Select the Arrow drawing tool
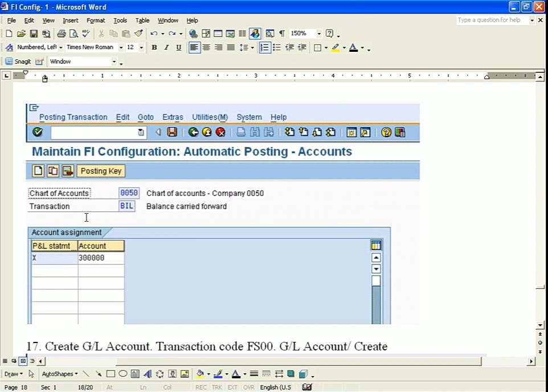 pyautogui.click(x=98, y=374)
